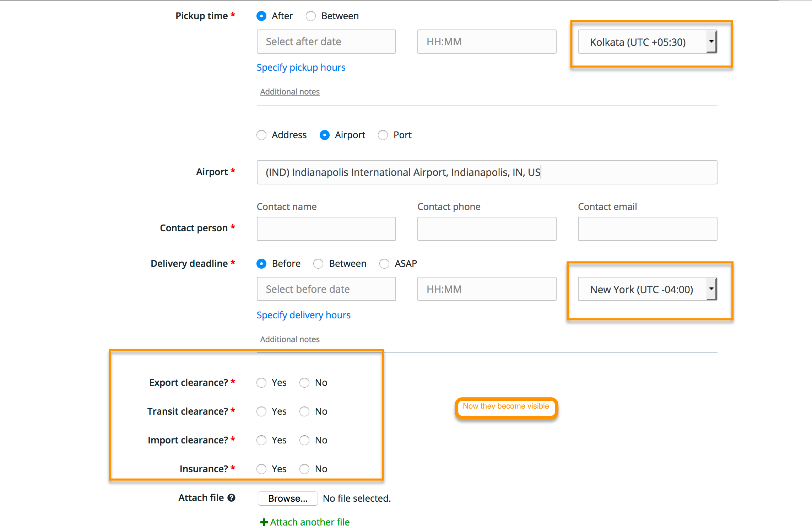Choose No for Insurance

tap(304, 469)
